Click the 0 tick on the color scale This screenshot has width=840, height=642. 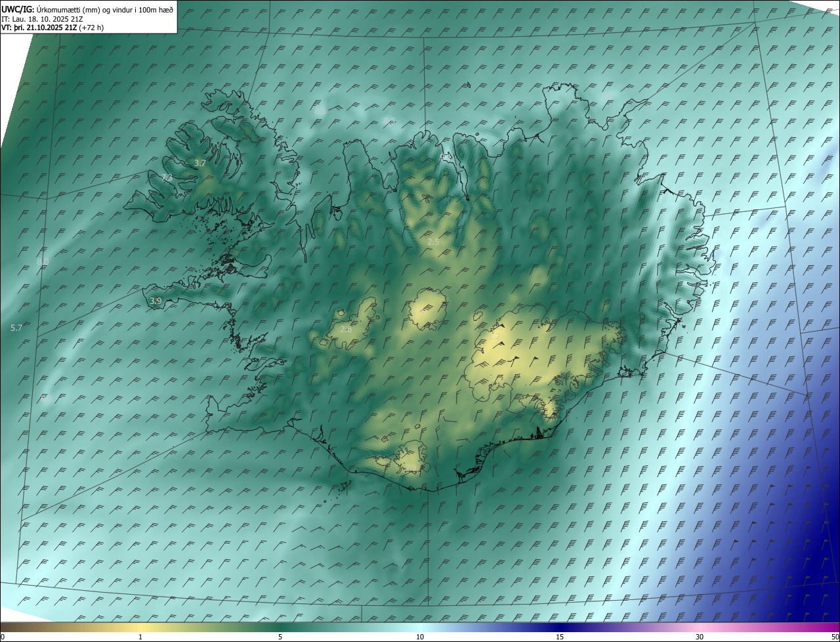click(x=3, y=637)
